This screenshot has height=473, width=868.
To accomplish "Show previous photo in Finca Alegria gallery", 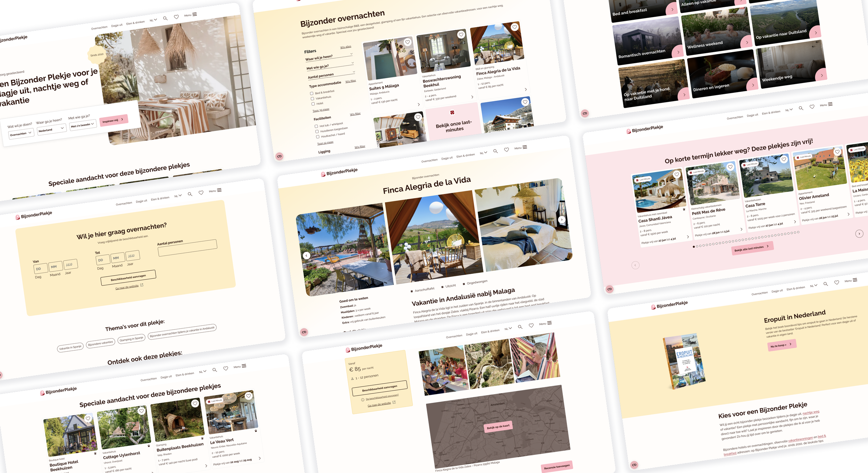I will [x=306, y=255].
